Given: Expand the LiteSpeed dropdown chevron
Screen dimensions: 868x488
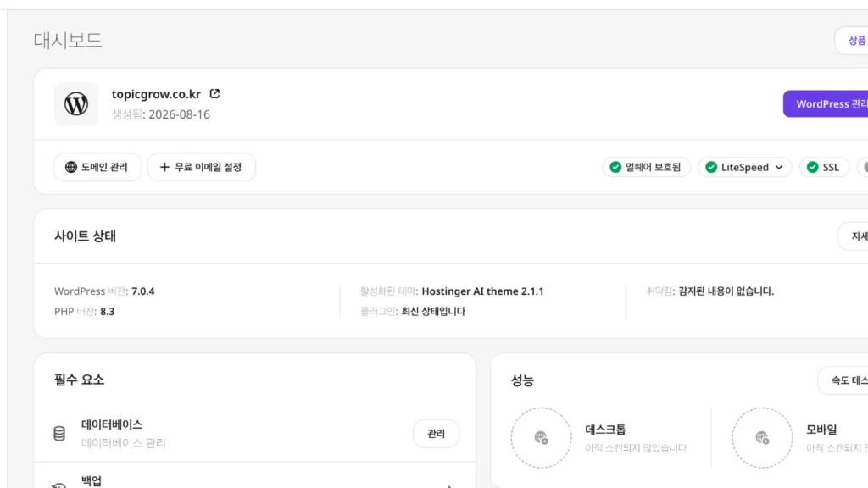Looking at the screenshot, I should point(779,167).
